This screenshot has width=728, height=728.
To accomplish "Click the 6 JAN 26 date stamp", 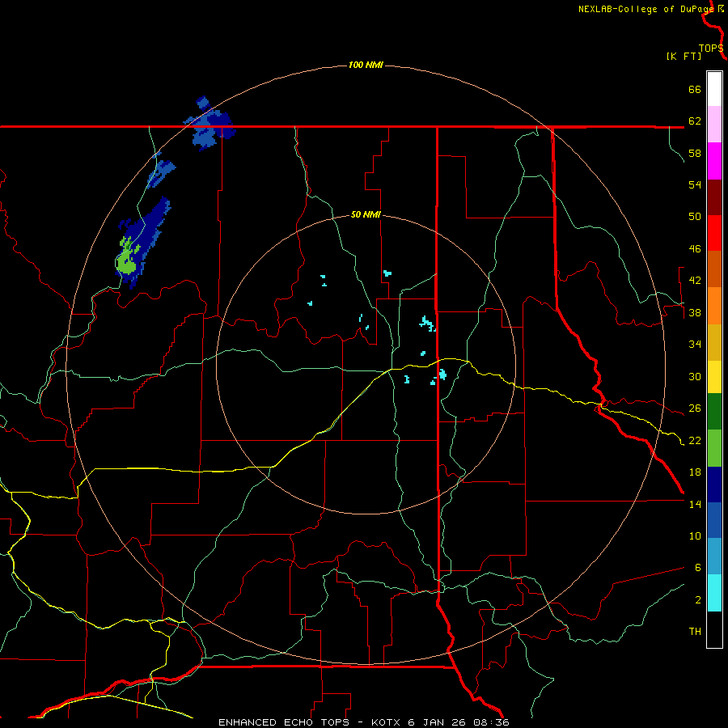I will [x=438, y=722].
